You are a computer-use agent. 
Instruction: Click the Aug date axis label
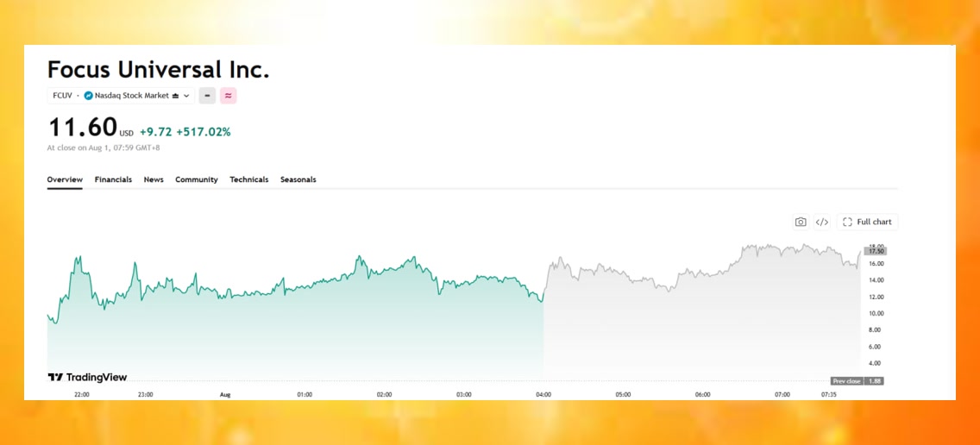coord(225,394)
